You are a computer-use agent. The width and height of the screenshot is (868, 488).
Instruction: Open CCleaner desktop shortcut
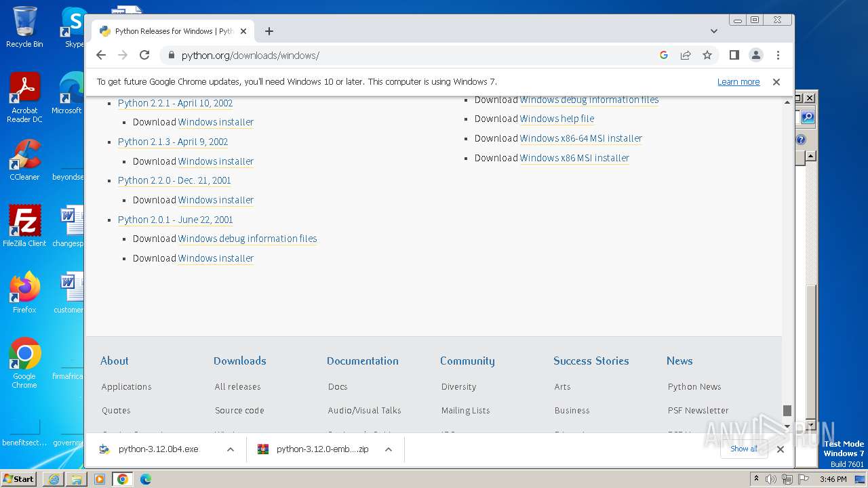[24, 161]
